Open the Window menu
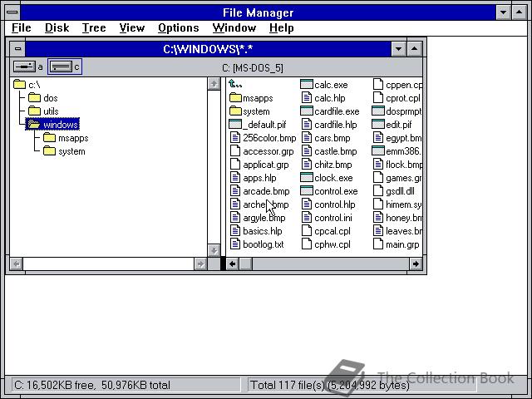The height and width of the screenshot is (399, 532). click(234, 27)
